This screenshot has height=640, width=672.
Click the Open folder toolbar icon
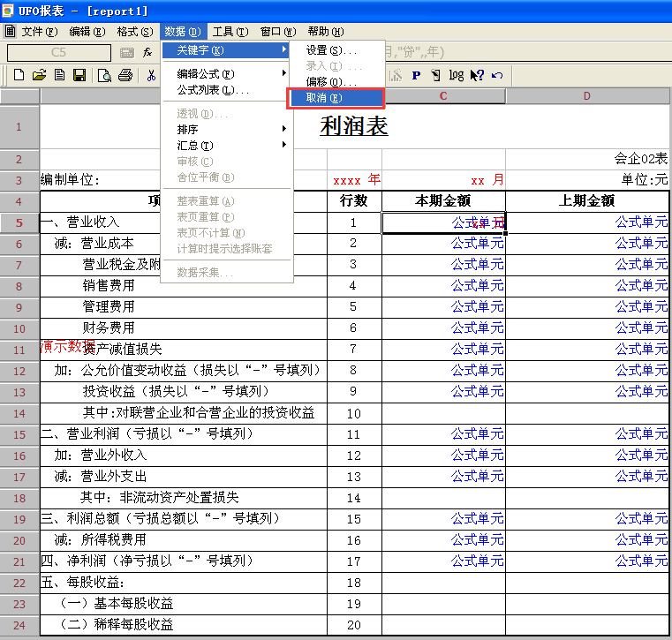[x=39, y=76]
